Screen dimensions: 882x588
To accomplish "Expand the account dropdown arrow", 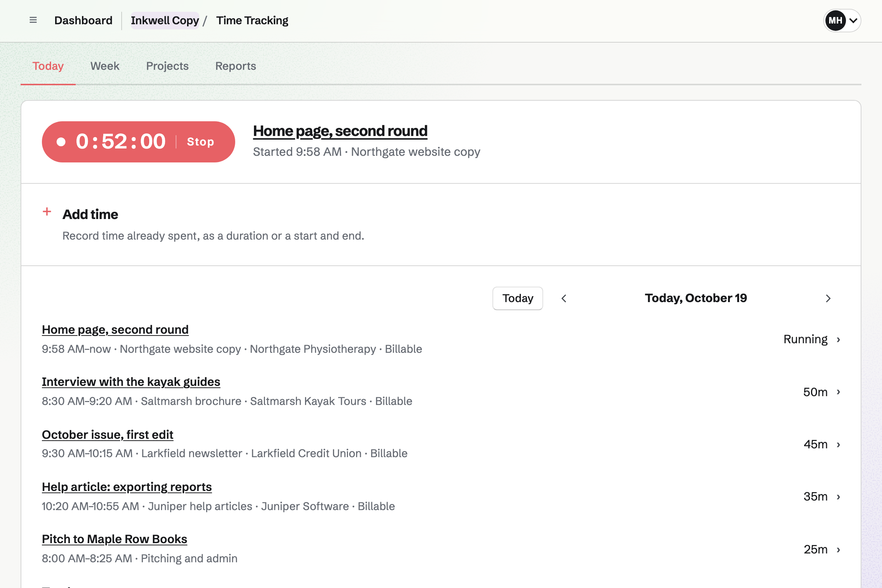I will pos(853,21).
